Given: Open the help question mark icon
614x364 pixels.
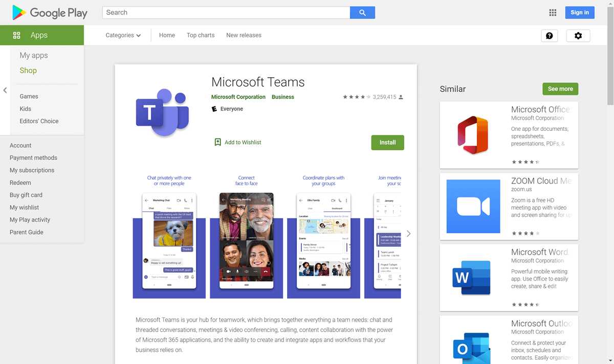Looking at the screenshot, I should 550,35.
